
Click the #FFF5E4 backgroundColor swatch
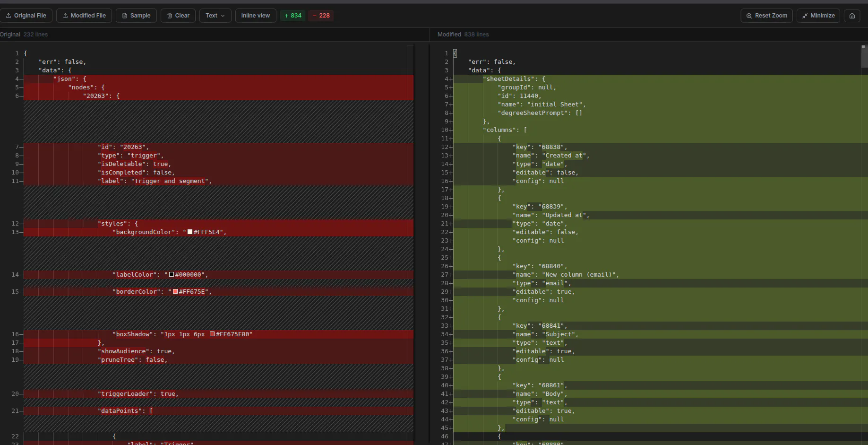(x=190, y=232)
